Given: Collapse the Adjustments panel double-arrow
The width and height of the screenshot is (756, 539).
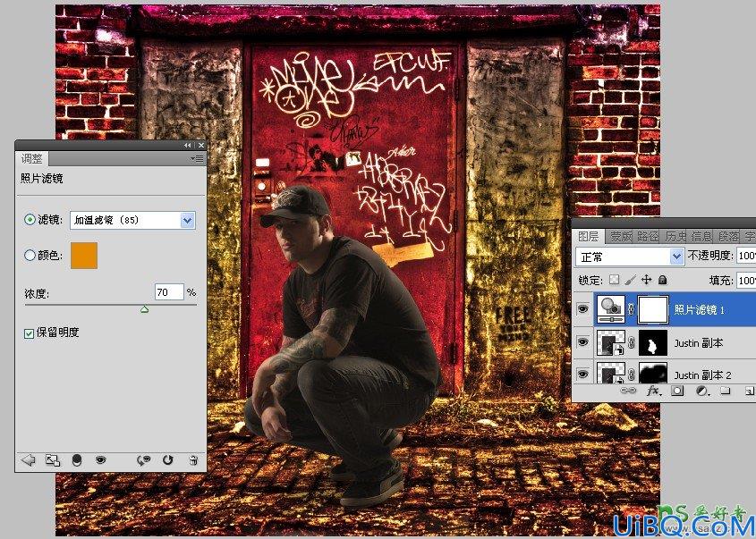Looking at the screenshot, I should pyautogui.click(x=188, y=145).
